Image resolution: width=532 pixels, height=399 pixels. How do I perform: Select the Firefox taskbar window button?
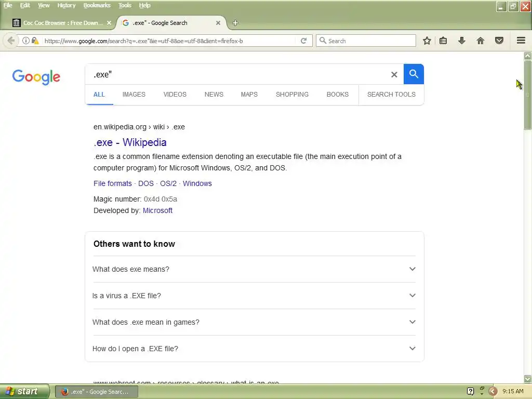point(96,392)
